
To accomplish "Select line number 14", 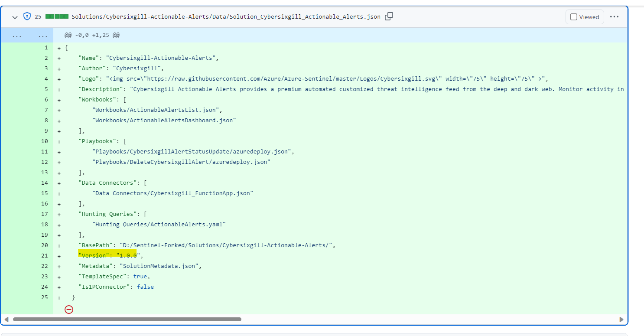I will point(45,183).
